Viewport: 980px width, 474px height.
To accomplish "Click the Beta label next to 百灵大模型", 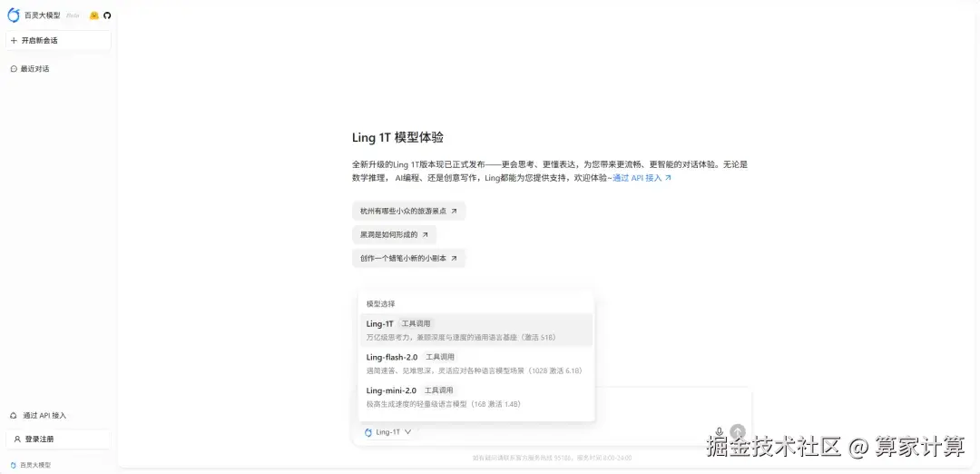I will click(73, 15).
